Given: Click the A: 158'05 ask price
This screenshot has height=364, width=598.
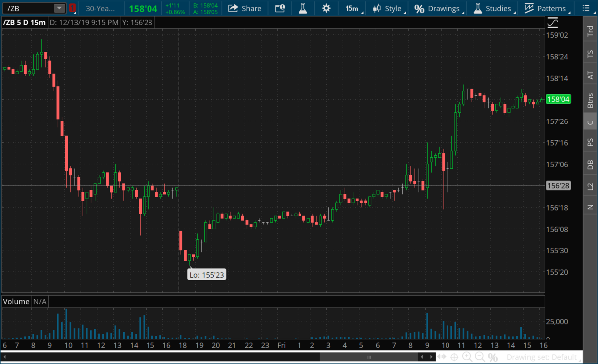Looking at the screenshot, I should coord(205,12).
